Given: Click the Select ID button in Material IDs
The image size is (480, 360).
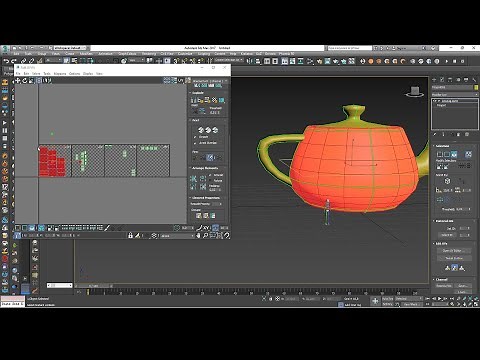Looking at the screenshot, I should [x=447, y=235].
